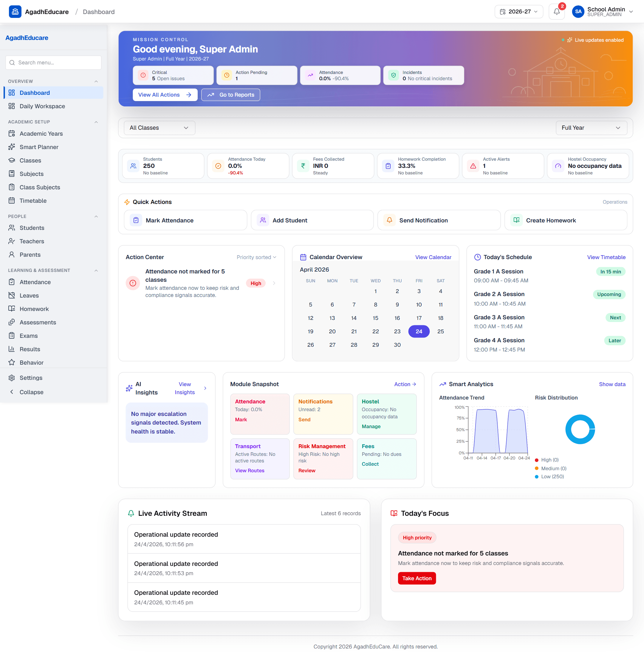Open Behavior in sidebar
Viewport: 644px width, 661px height.
coord(53,362)
